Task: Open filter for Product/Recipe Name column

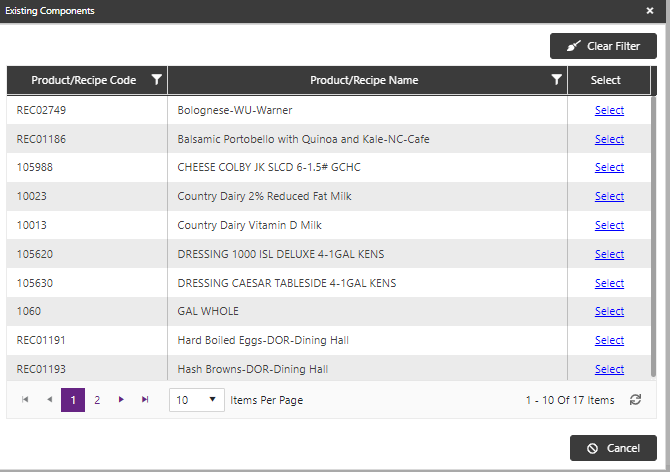Action: click(556, 79)
